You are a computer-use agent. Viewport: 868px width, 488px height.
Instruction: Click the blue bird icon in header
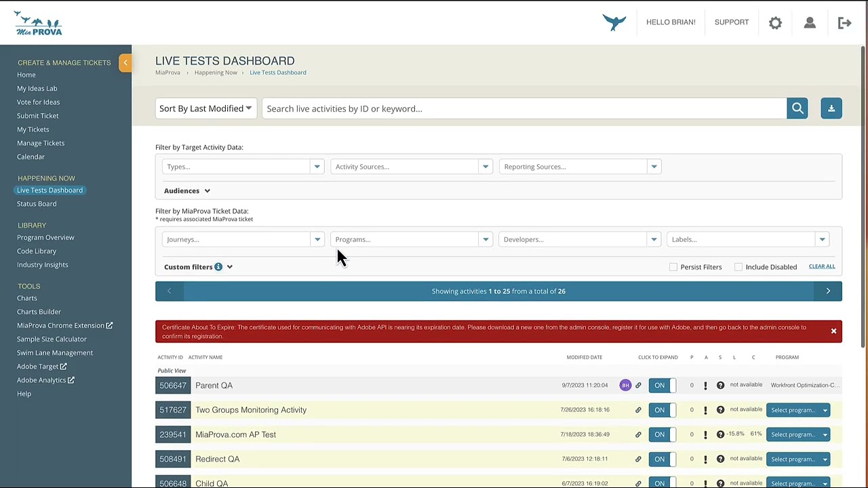[614, 22]
